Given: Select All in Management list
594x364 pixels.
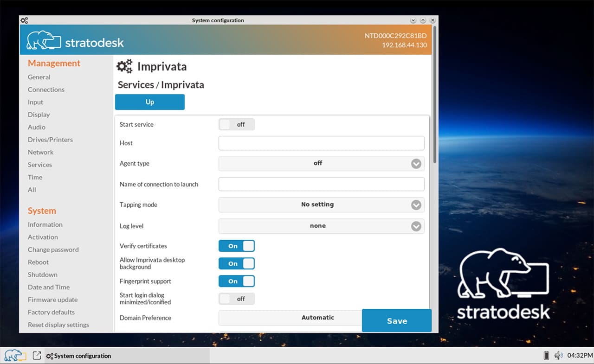Looking at the screenshot, I should [32, 190].
